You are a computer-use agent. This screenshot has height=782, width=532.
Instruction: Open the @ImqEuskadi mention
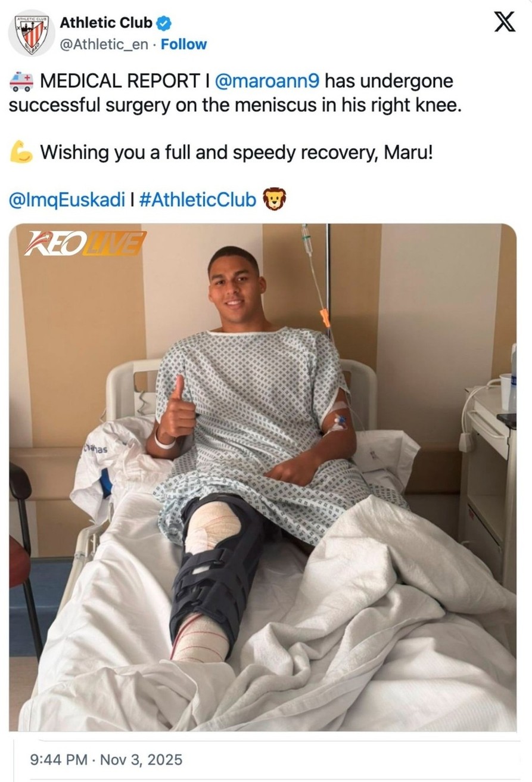pyautogui.click(x=67, y=200)
